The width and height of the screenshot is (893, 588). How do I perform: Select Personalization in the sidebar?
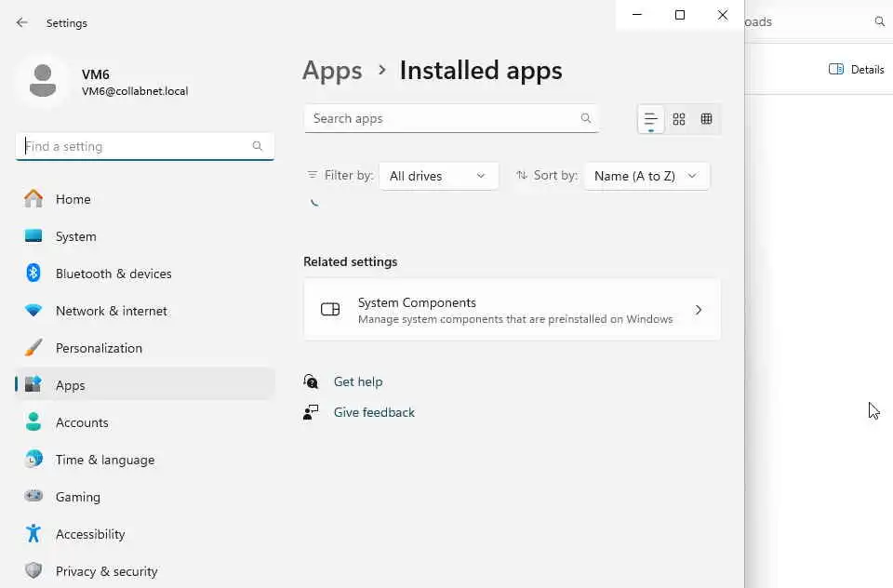click(x=99, y=348)
